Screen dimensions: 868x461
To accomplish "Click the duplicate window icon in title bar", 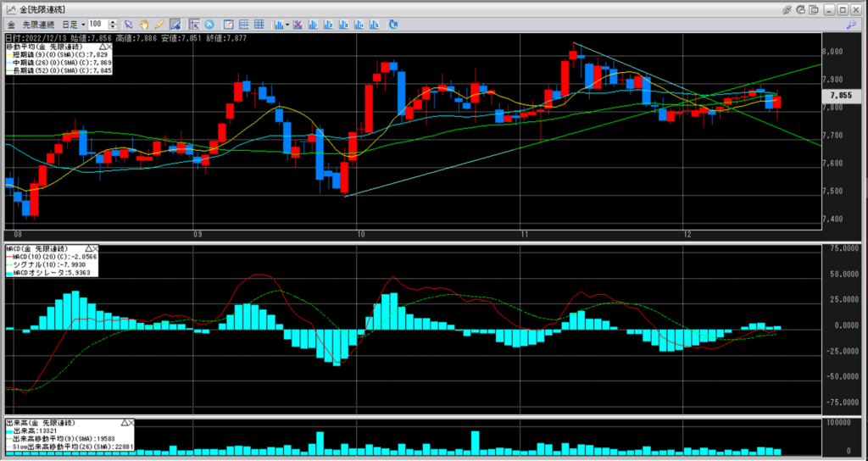I will [814, 9].
